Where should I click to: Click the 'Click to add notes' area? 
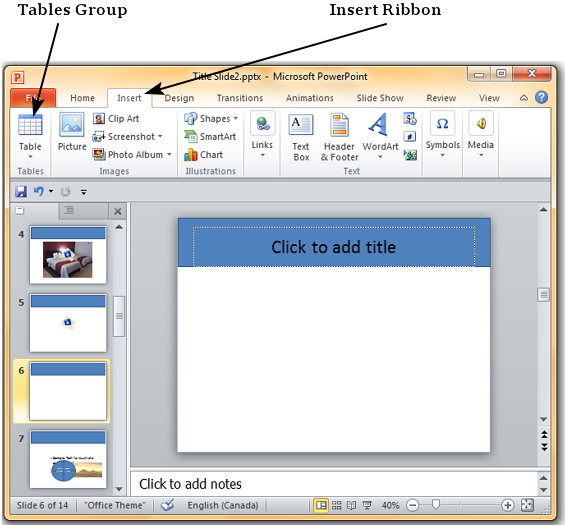(x=334, y=483)
